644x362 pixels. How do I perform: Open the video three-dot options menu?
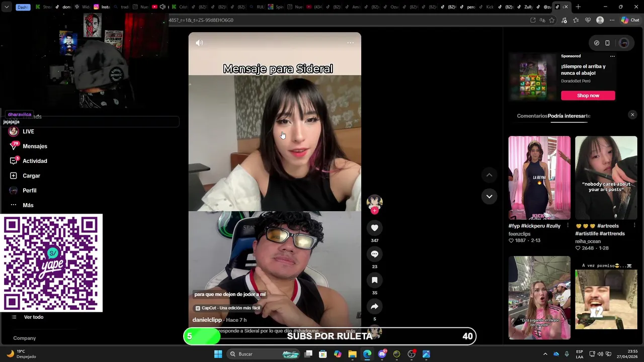point(351,43)
